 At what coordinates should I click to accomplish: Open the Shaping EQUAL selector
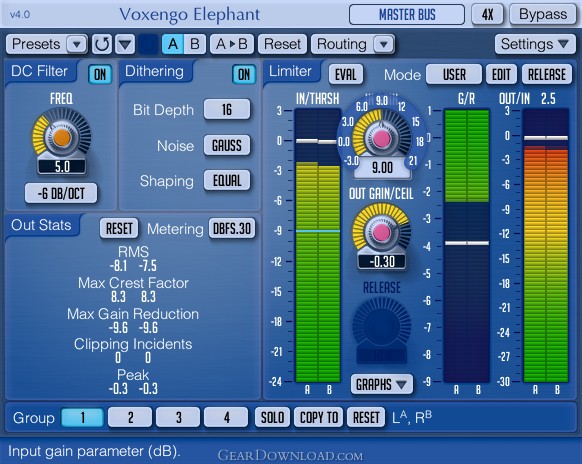pos(227,180)
